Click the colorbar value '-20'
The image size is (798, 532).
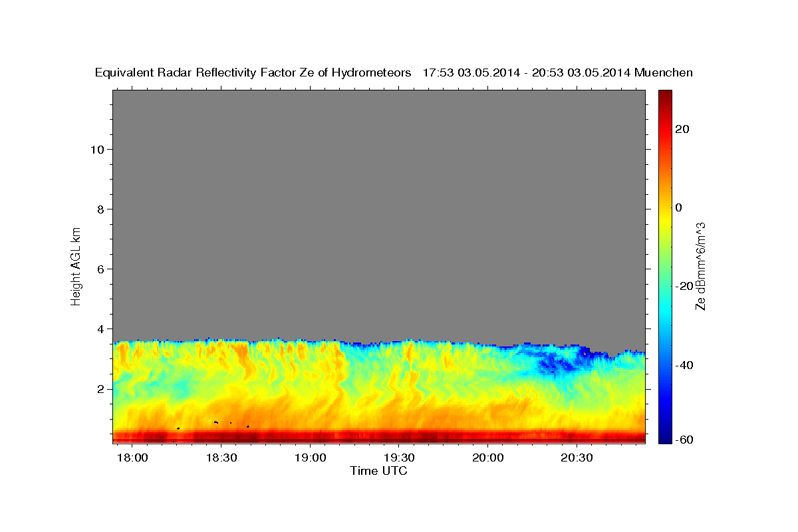(684, 286)
